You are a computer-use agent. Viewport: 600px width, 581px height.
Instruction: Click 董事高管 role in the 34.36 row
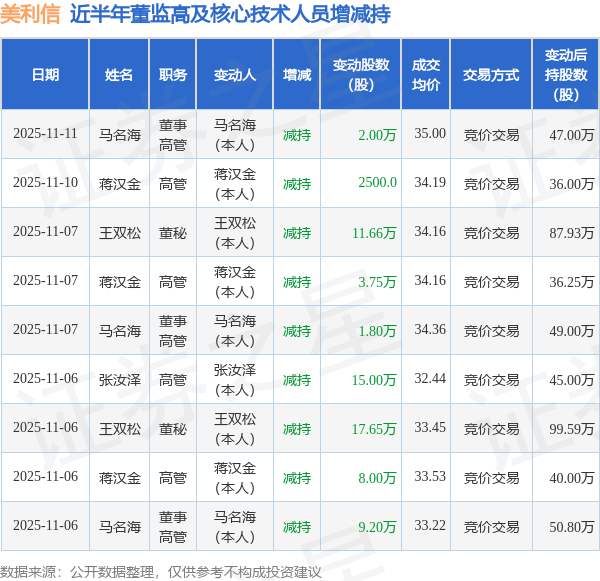(173, 331)
